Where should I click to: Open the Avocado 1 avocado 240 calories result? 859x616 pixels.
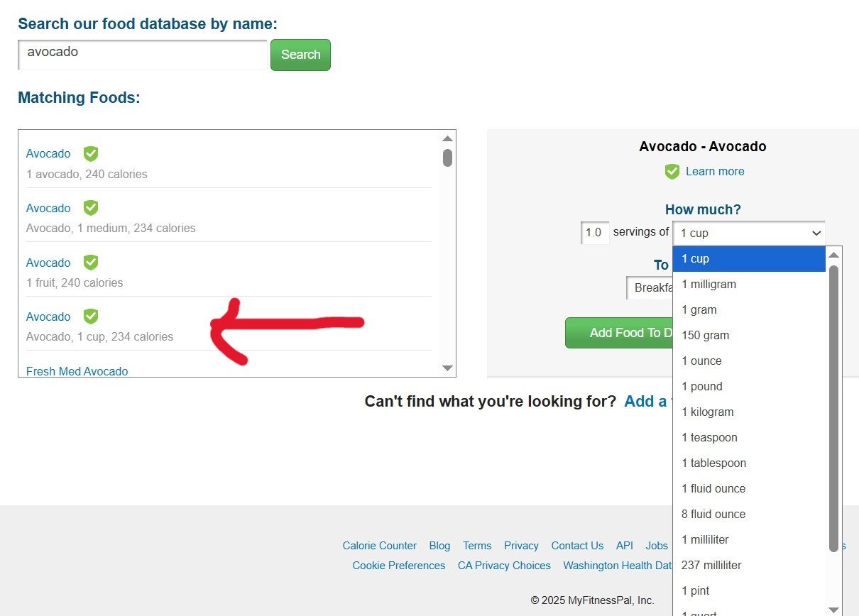tap(48, 154)
